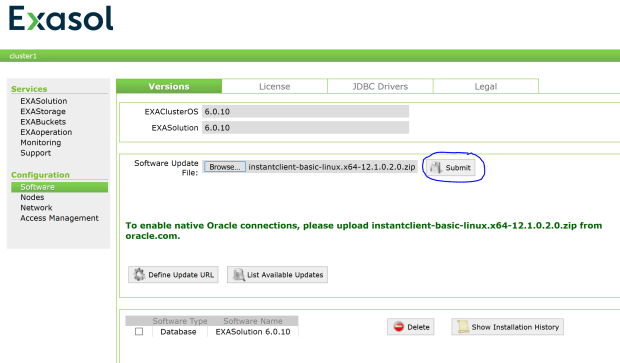Image resolution: width=620 pixels, height=363 pixels.
Task: Click List Available Updates button
Action: 277,274
